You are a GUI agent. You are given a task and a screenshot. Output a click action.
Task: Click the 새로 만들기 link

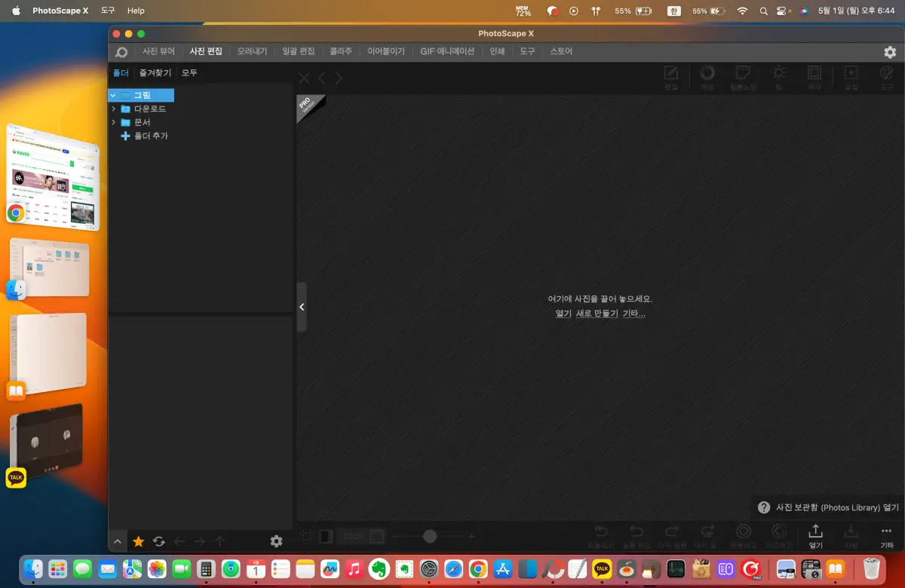[x=597, y=314]
